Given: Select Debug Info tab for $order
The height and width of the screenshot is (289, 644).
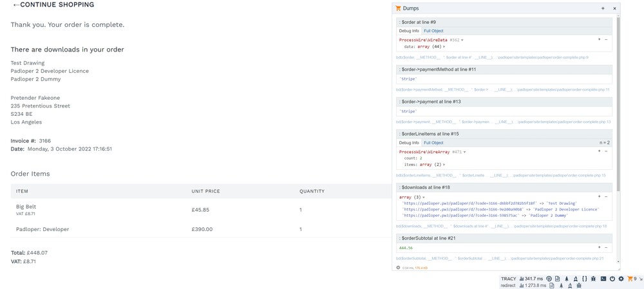Looking at the screenshot, I should [409, 31].
